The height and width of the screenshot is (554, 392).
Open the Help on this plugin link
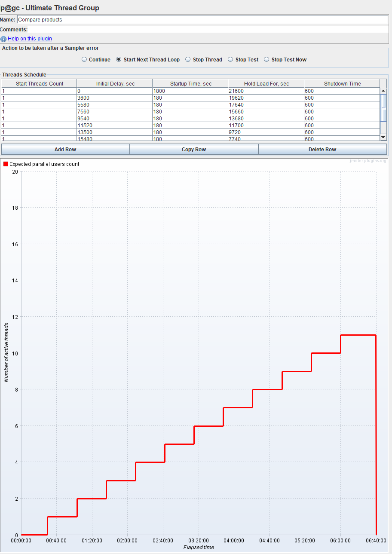30,39
